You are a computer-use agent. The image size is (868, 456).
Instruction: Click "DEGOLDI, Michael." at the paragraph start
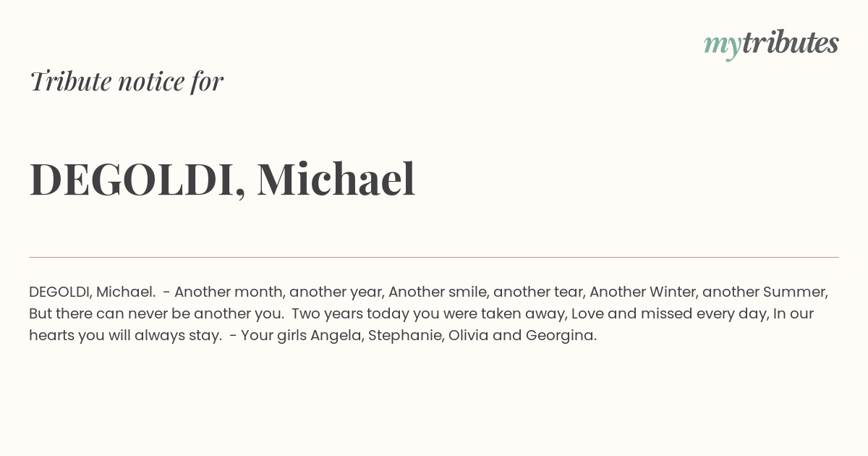(92, 292)
